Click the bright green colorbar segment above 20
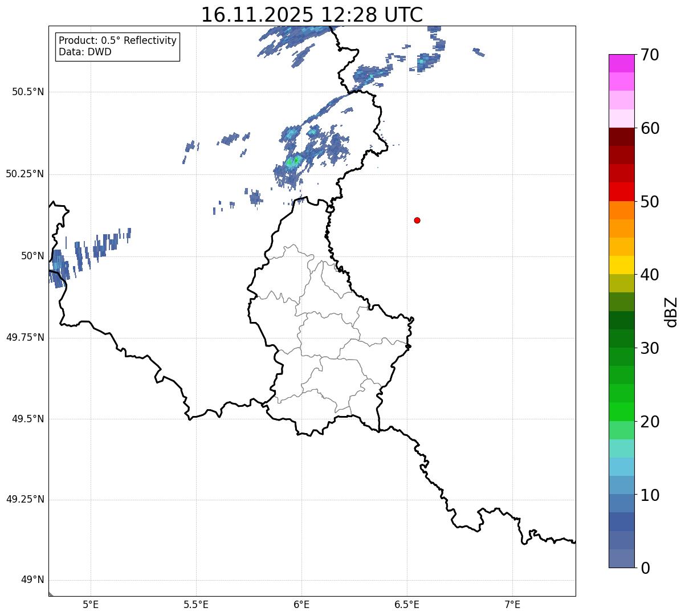This screenshot has width=685, height=616. [x=622, y=411]
